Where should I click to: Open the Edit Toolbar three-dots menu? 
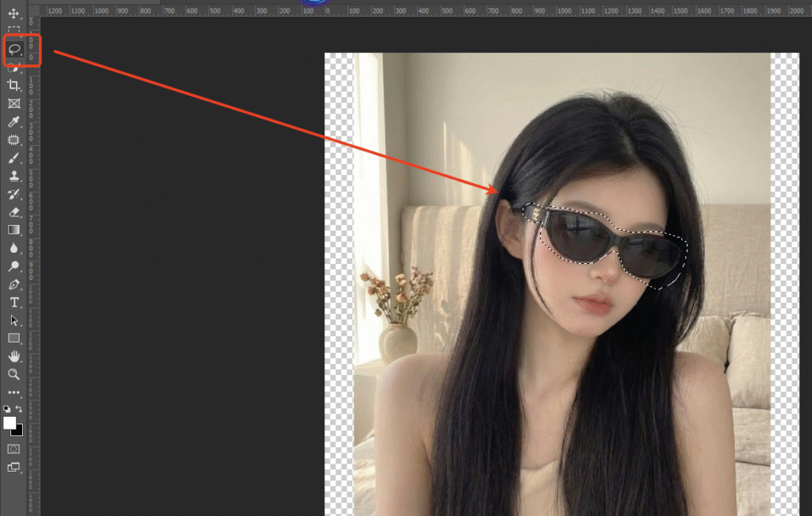pos(13,392)
